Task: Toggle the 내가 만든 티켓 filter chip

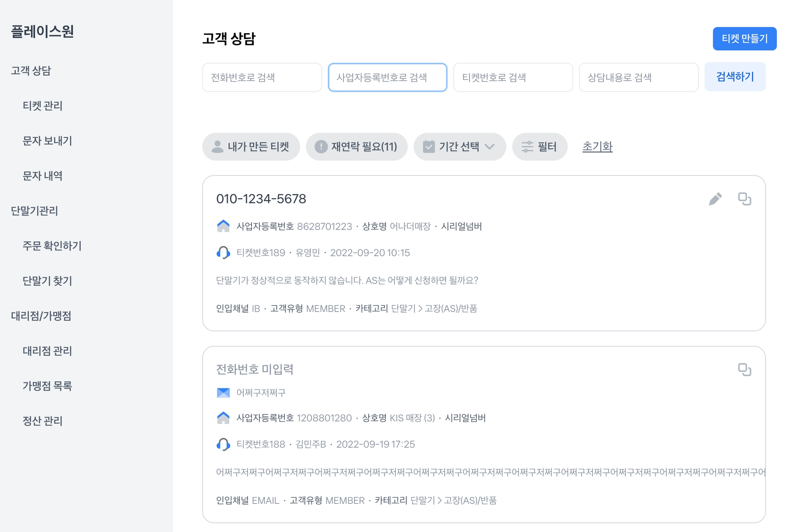Action: [251, 147]
